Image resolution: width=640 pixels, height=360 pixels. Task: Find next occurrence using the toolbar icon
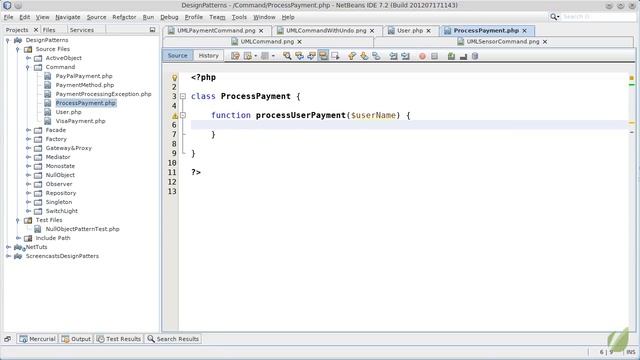click(311, 56)
